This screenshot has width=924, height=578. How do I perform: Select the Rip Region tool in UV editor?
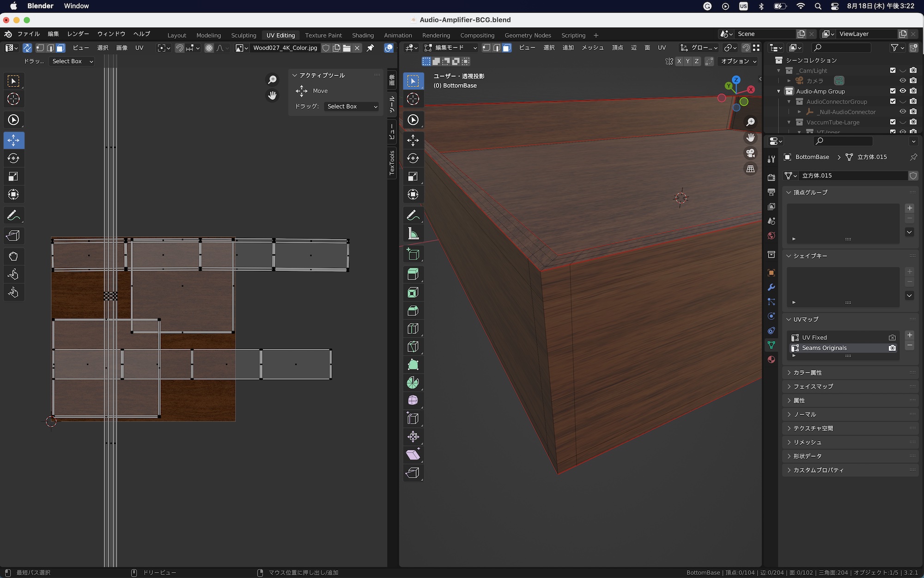[x=13, y=236]
